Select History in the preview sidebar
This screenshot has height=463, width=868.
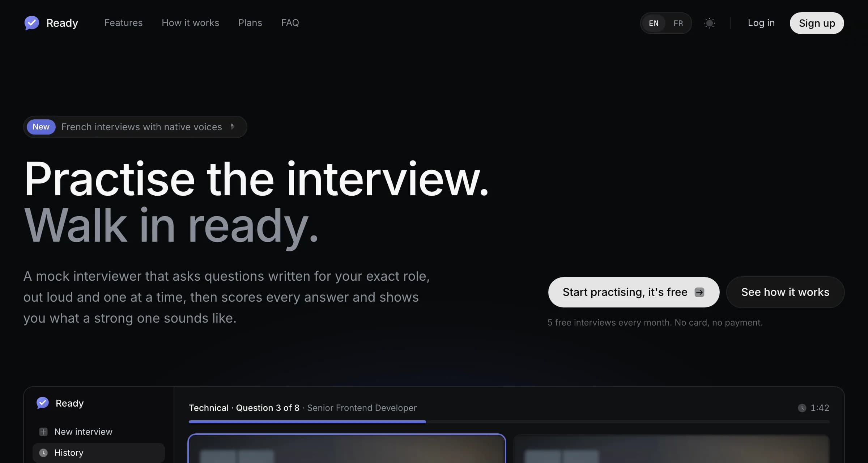coord(98,453)
